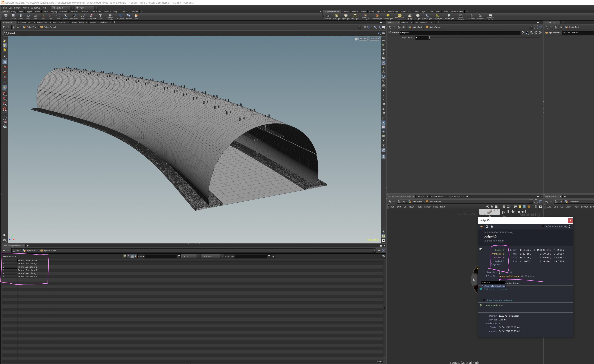Select the Tube shelf tool
Screen dimensions: 594x364
[x=21, y=17]
